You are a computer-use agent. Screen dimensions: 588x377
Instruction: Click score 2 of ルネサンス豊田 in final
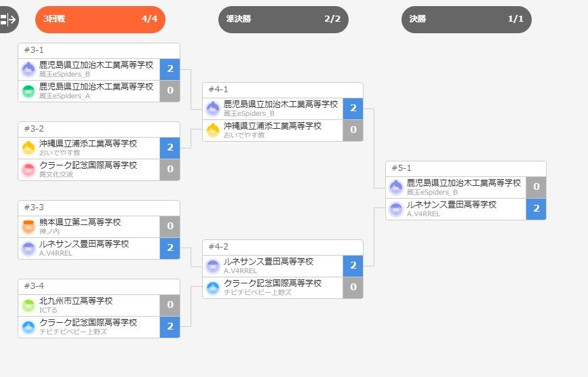tap(536, 209)
